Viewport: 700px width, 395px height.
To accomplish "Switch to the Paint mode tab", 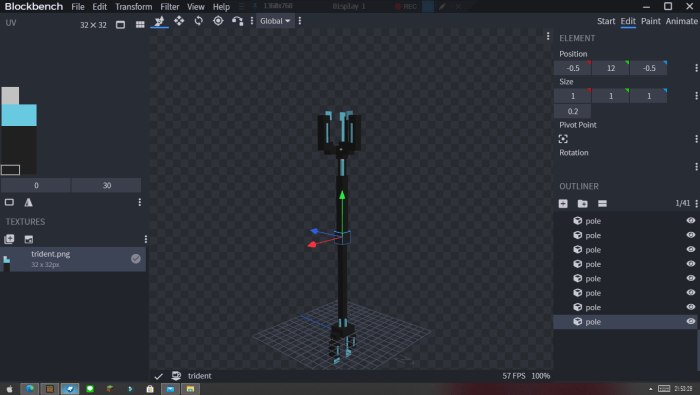I will pyautogui.click(x=650, y=21).
